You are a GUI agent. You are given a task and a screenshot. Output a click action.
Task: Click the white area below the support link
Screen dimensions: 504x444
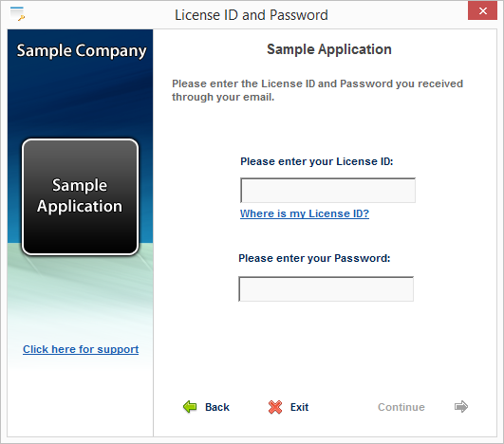click(x=80, y=398)
